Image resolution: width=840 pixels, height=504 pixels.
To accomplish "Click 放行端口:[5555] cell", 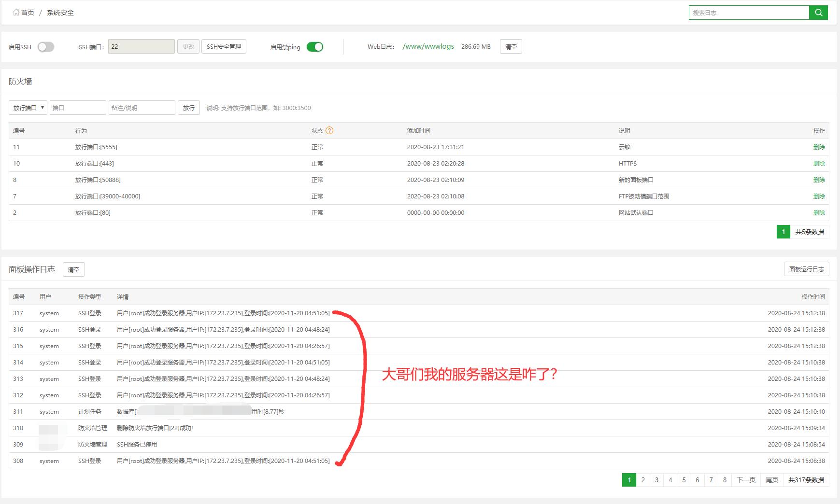I will tap(96, 147).
